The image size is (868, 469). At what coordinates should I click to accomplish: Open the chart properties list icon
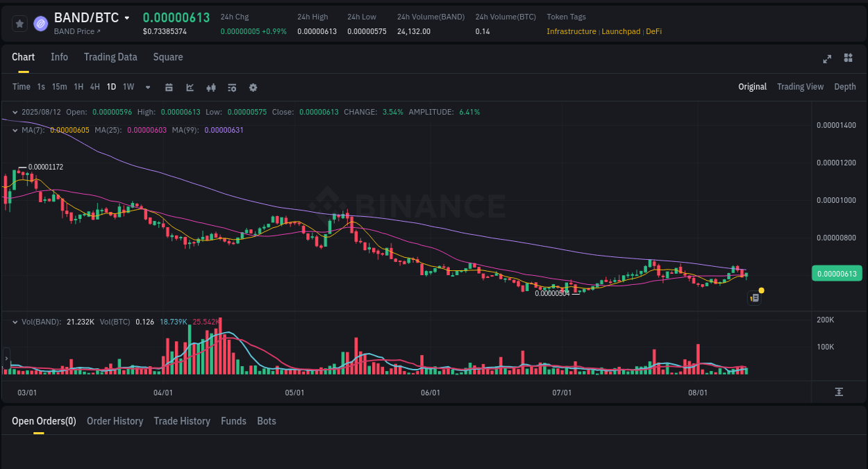coord(231,87)
